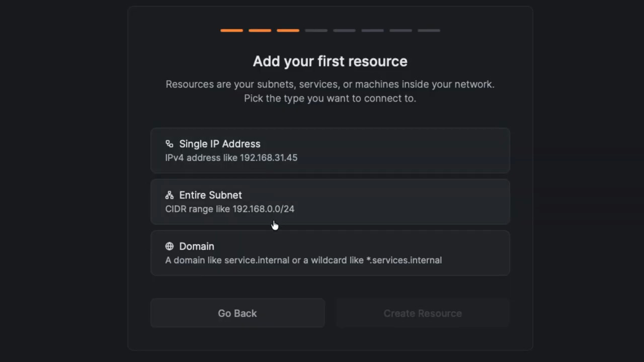The image size is (644, 362).
Task: Click the CIDR range example 192.168.0.0/24
Action: (263, 209)
